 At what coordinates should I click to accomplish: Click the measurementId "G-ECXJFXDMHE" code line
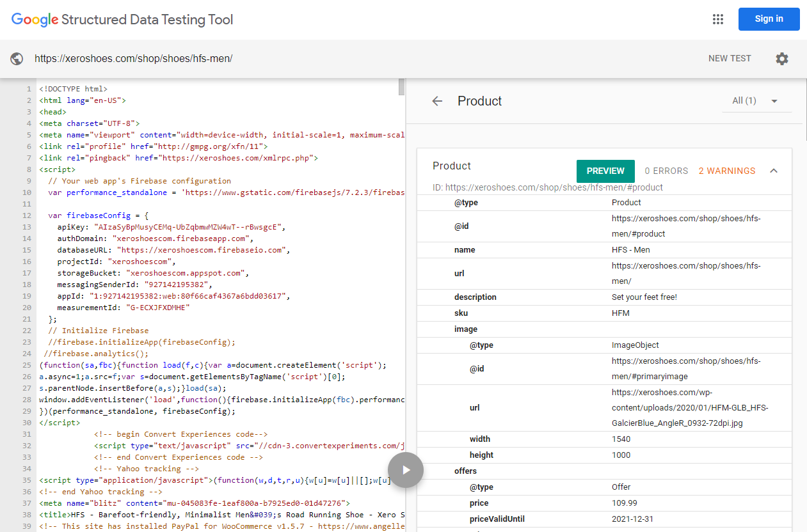[x=124, y=308]
